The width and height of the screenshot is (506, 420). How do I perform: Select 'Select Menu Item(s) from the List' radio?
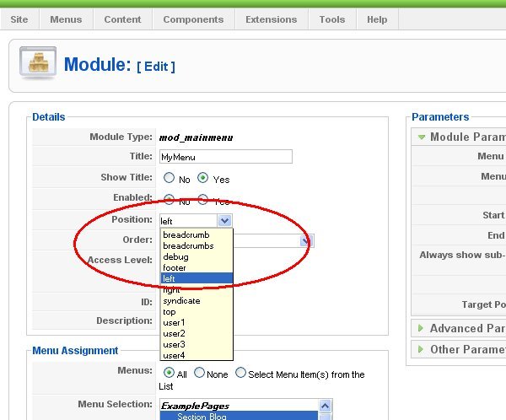coord(240,373)
